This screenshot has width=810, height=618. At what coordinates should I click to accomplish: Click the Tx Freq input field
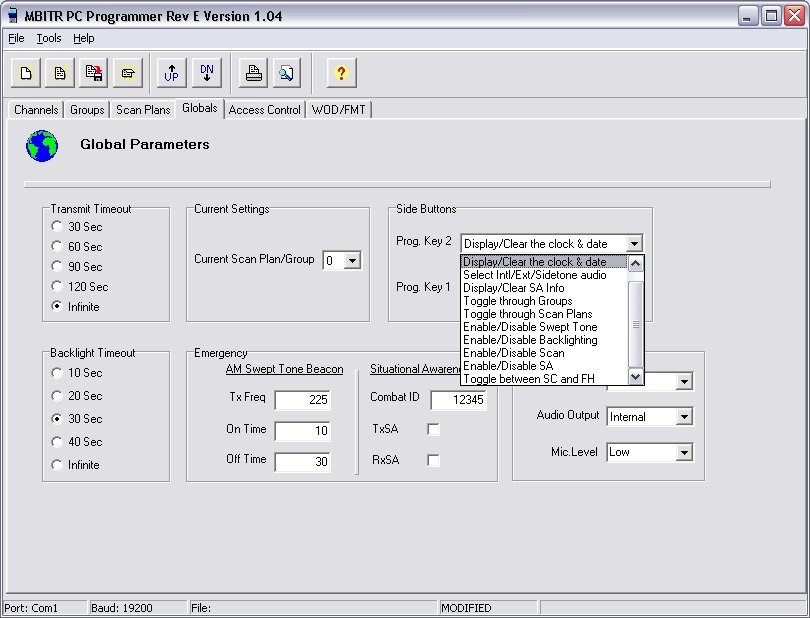pos(302,400)
